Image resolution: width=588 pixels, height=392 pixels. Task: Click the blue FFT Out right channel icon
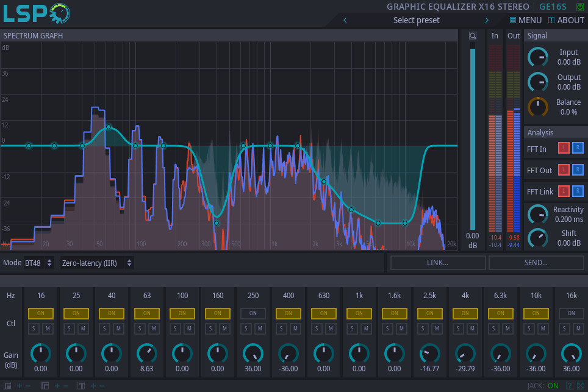click(578, 169)
